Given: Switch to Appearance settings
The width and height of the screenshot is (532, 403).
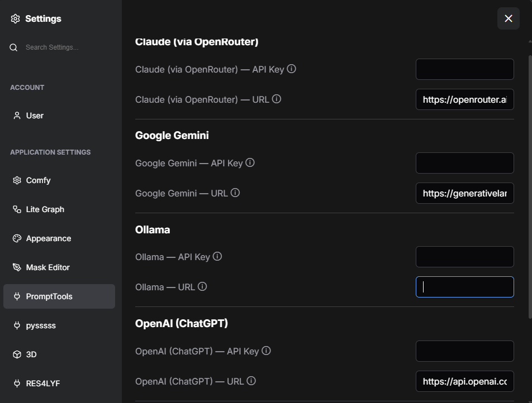Looking at the screenshot, I should pos(59,238).
